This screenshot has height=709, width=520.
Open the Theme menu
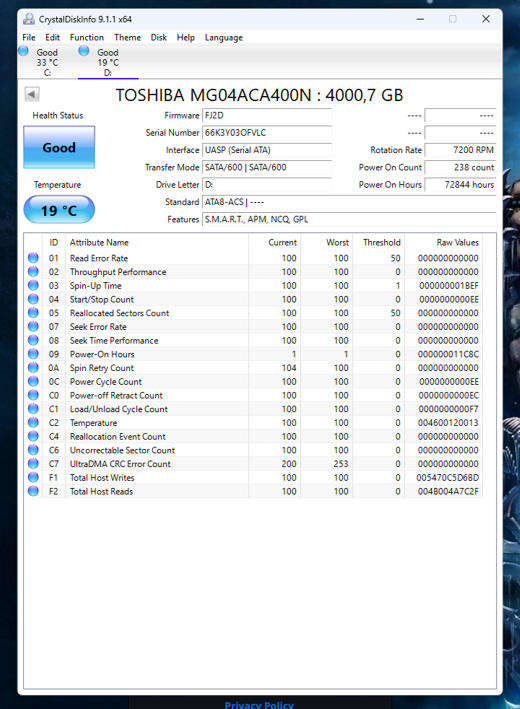pos(128,38)
